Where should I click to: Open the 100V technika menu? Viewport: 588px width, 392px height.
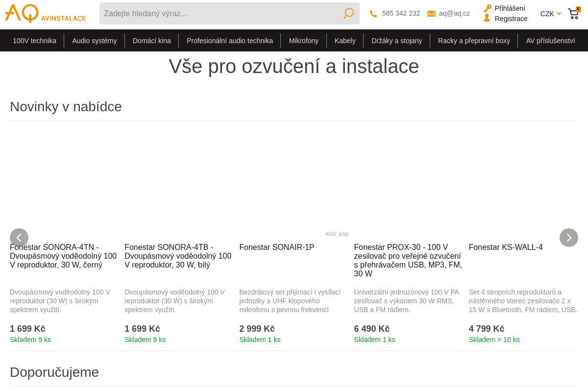[x=34, y=41]
